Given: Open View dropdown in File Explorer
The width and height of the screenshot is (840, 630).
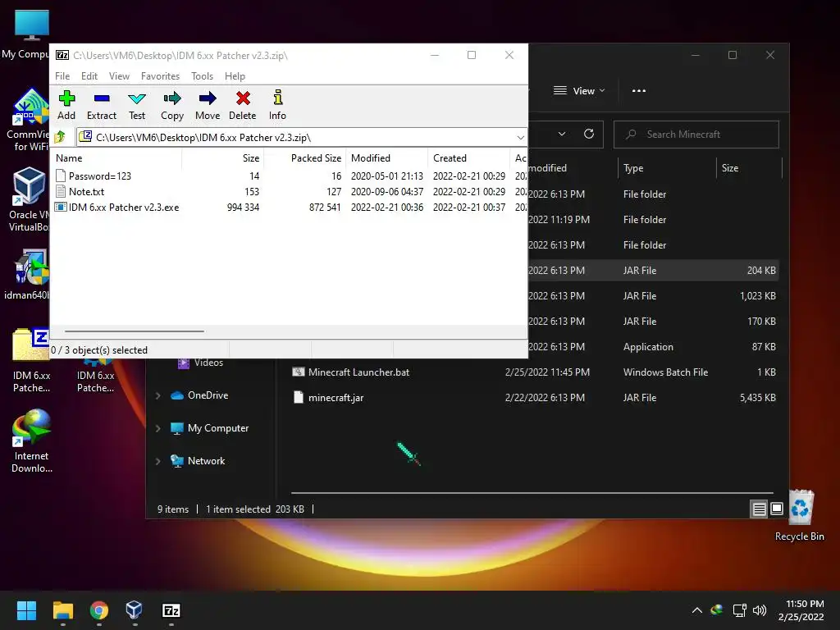Looking at the screenshot, I should (x=579, y=90).
